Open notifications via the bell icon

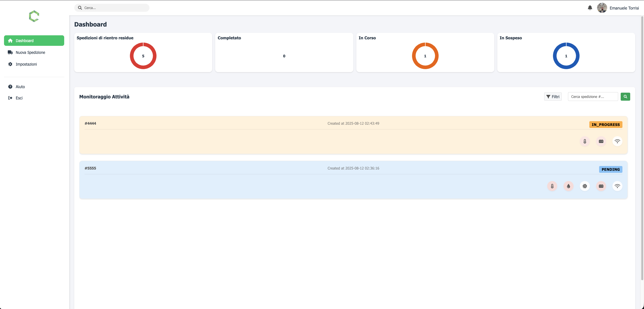(590, 8)
